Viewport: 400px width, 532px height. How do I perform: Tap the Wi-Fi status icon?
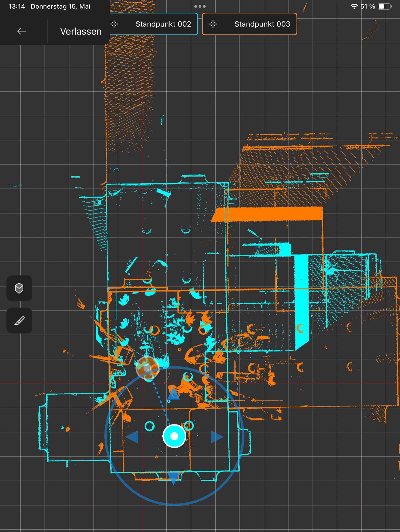coord(354,6)
